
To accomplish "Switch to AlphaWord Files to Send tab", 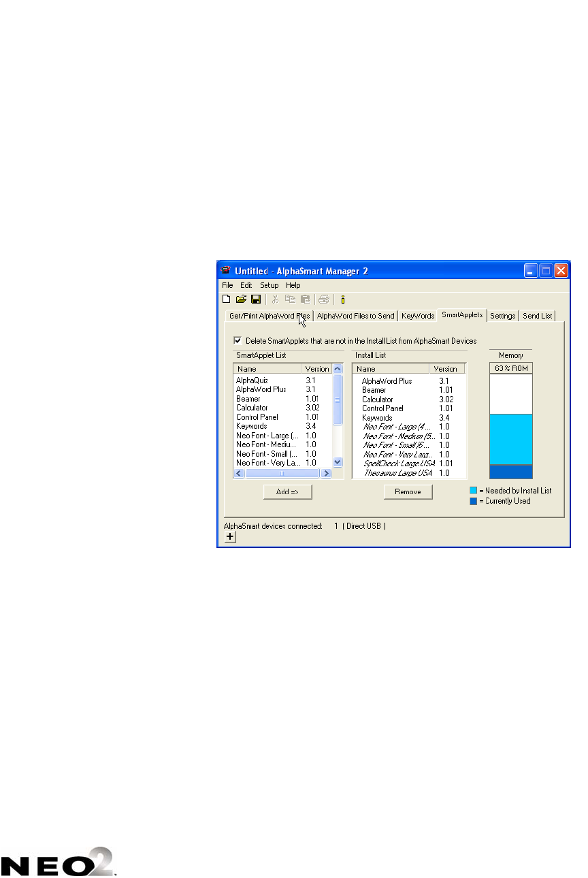I will (x=355, y=316).
